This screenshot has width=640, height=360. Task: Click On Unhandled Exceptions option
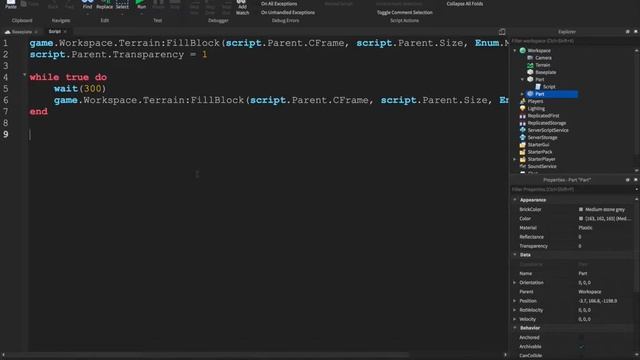pos(288,13)
